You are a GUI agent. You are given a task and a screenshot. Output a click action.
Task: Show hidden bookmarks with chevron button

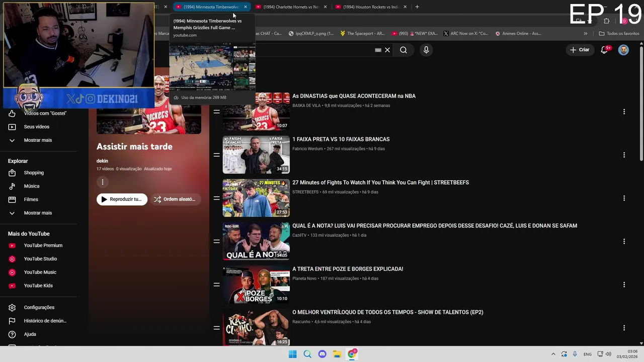tap(585, 34)
